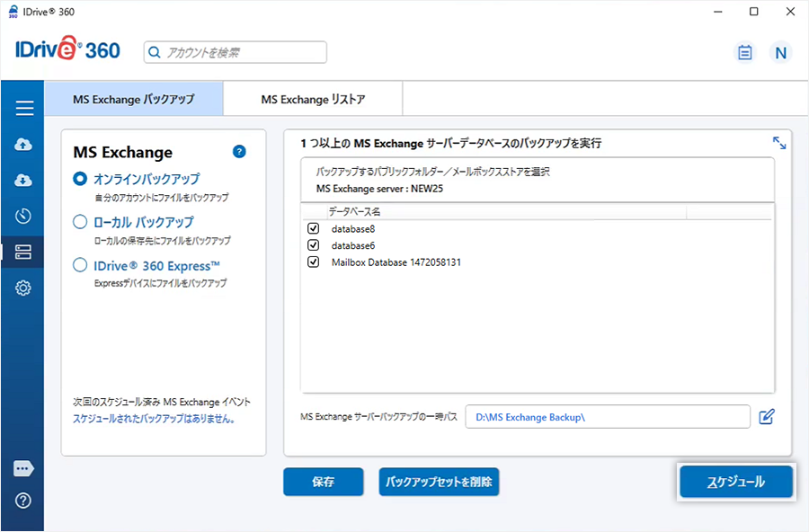
Task: Click the help question mark in sidebar
Action: coord(24,501)
